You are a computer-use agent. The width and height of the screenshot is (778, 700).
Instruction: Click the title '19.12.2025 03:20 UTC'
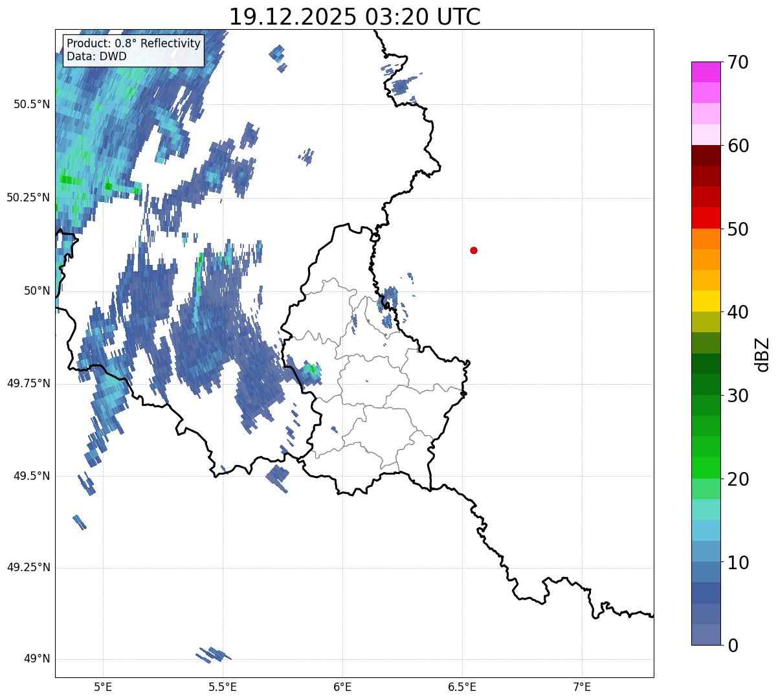[355, 17]
